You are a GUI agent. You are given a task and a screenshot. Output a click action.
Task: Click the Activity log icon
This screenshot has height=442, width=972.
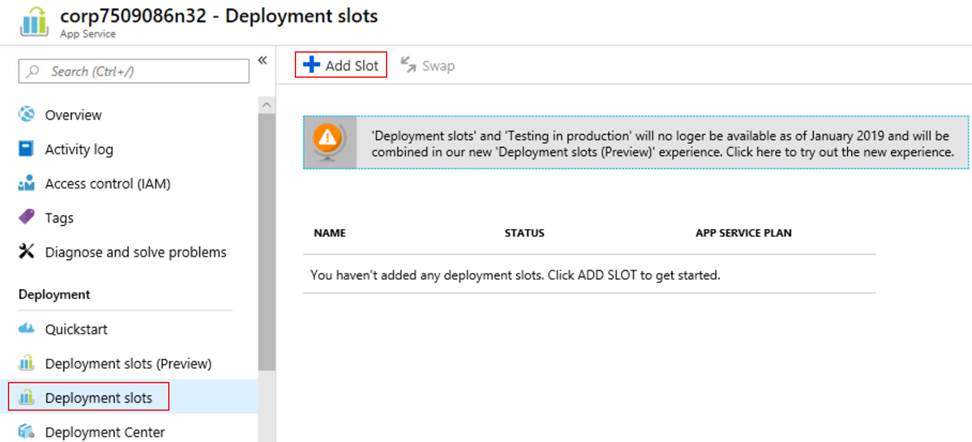[x=27, y=149]
